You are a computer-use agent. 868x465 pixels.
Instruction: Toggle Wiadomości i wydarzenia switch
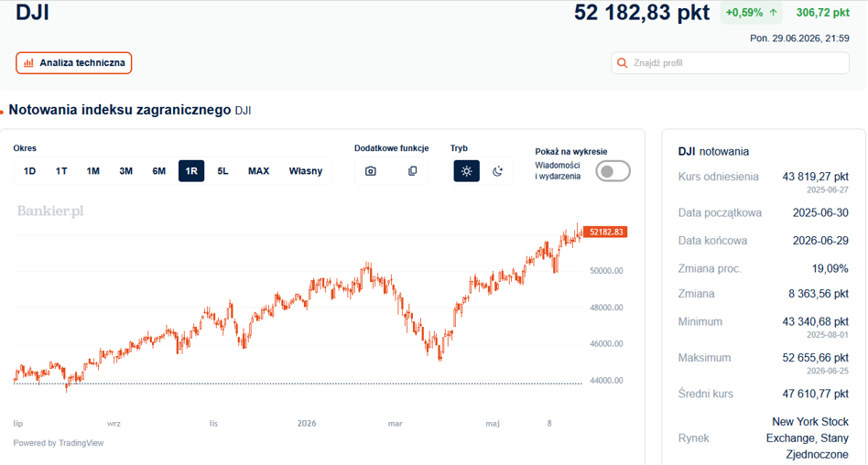tap(613, 171)
